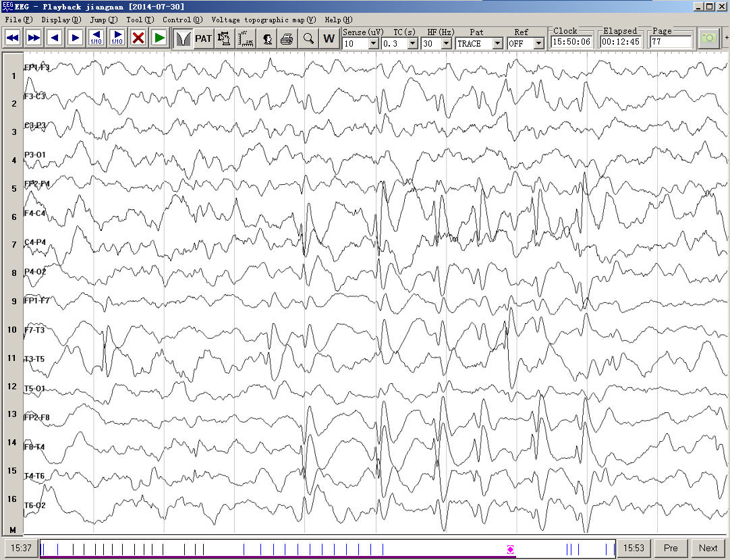Open the HF (Hz) filter dropdown
This screenshot has width=730, height=560.
coord(446,44)
